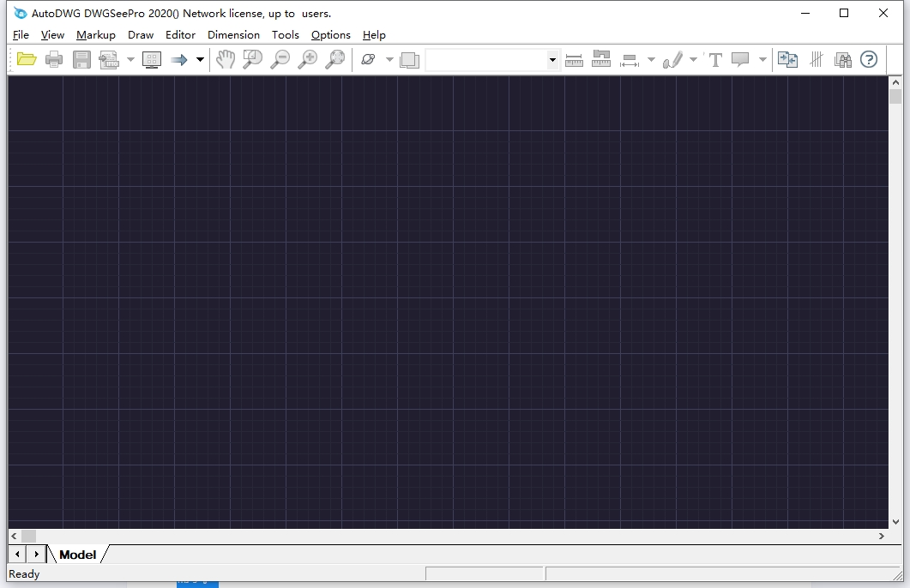Activate the Zoom Window magnifier tool
Image resolution: width=910 pixels, height=588 pixels.
tap(252, 59)
